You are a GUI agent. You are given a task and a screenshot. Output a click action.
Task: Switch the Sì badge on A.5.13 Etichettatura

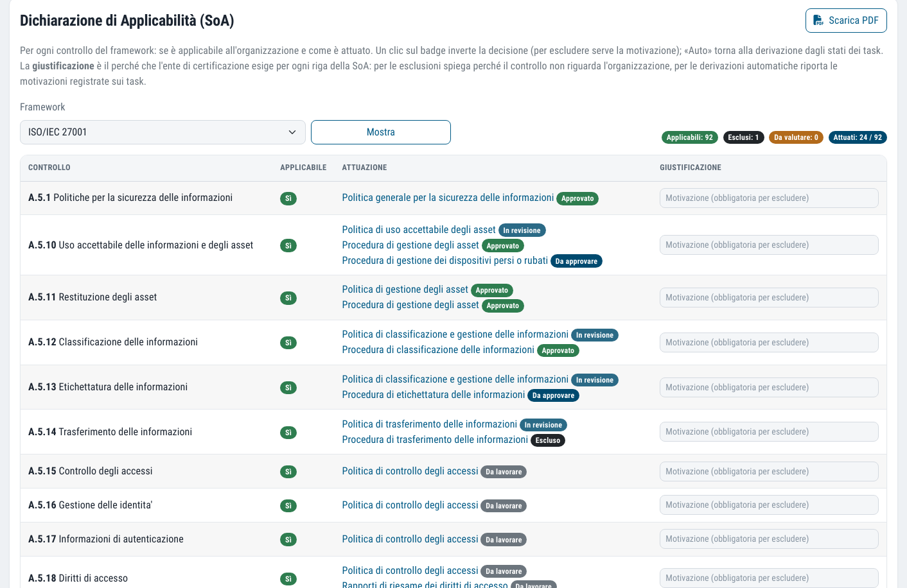pos(288,388)
